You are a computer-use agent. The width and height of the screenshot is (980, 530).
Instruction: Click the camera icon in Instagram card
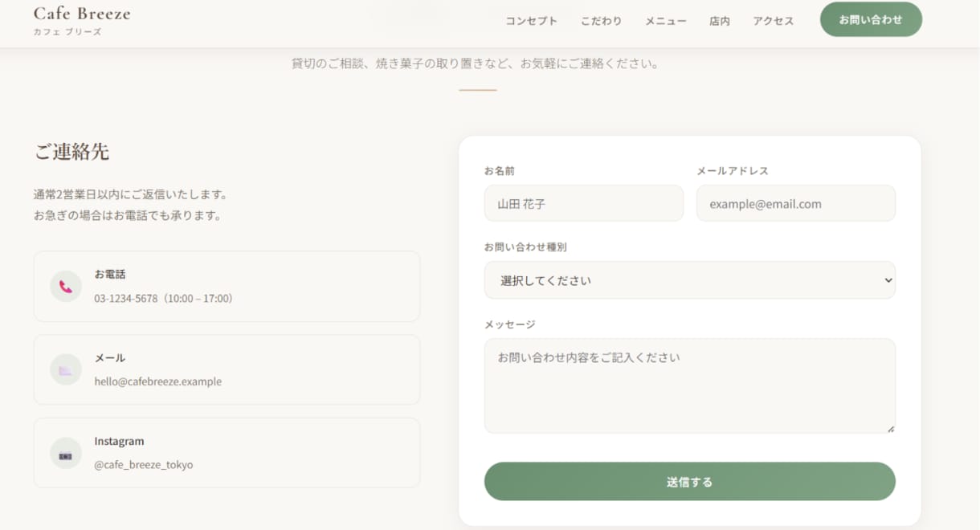(x=66, y=454)
